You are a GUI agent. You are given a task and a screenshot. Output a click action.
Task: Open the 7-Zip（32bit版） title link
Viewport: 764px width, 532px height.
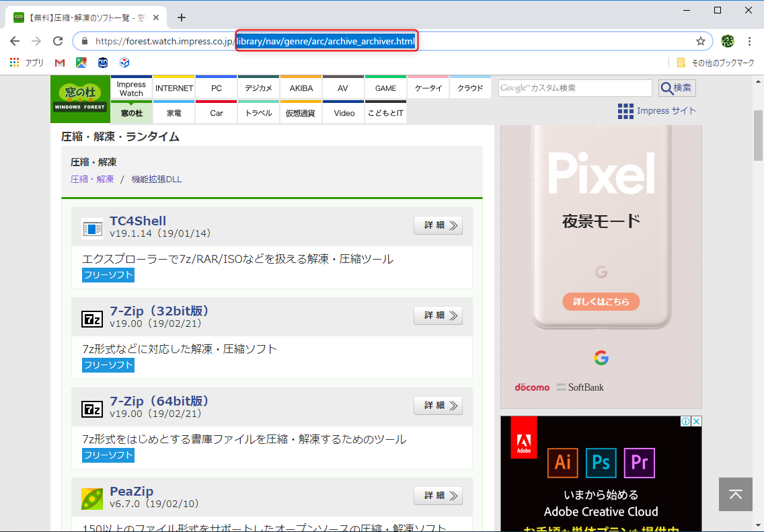(159, 311)
